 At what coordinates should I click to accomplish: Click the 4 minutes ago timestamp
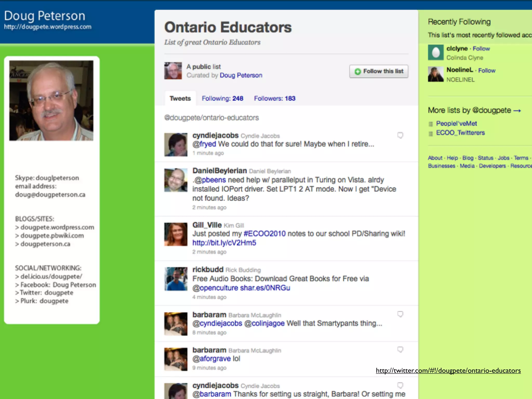click(x=209, y=297)
